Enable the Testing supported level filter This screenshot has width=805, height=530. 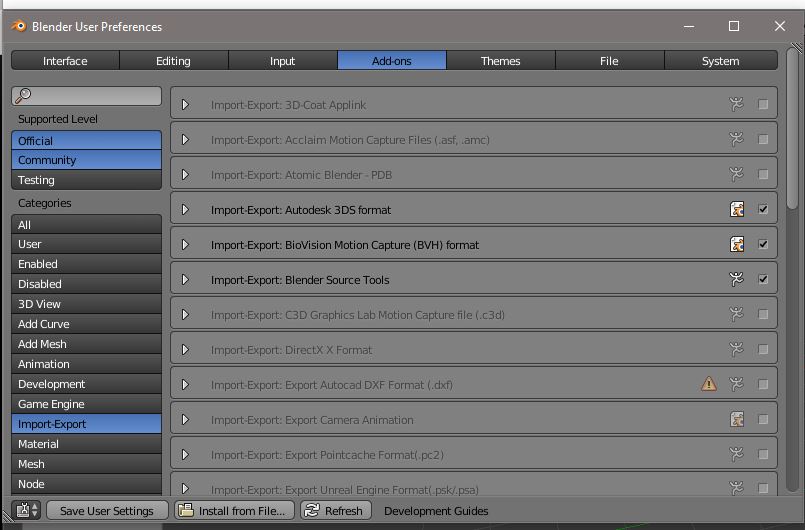click(x=86, y=180)
